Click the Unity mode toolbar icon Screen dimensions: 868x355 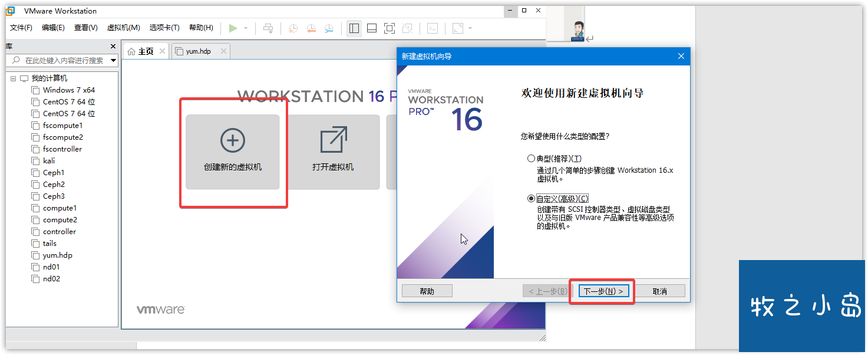[407, 28]
